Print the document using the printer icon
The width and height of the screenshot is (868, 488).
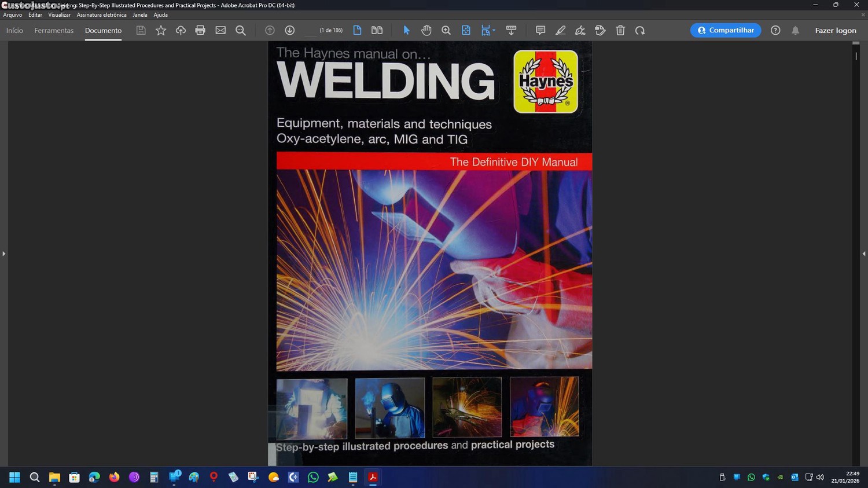(x=200, y=30)
